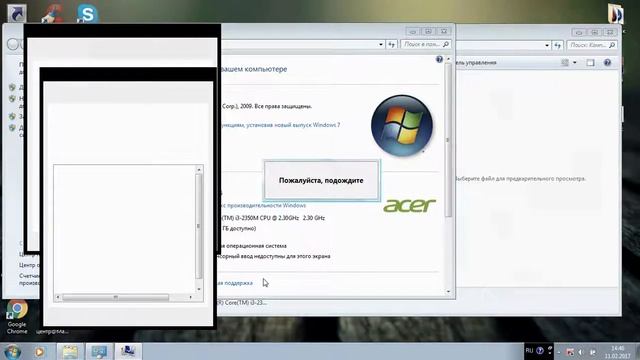Screen dimensions: 640x360
Task: Open the view options dropdown arrow in right window
Action: (574, 62)
